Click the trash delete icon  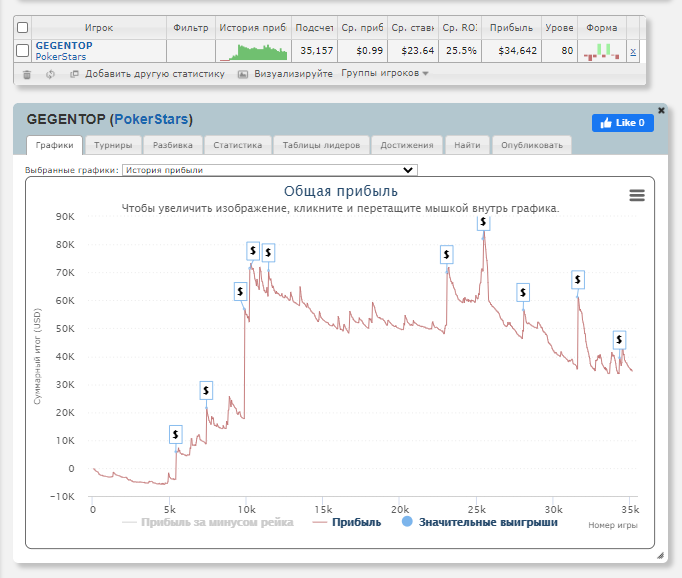point(27,74)
